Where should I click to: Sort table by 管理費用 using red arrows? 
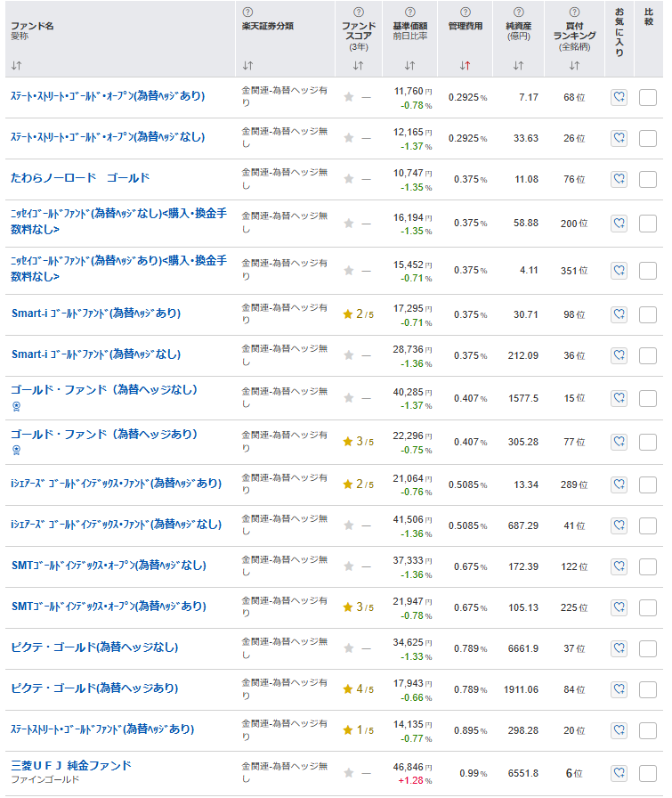pyautogui.click(x=466, y=66)
